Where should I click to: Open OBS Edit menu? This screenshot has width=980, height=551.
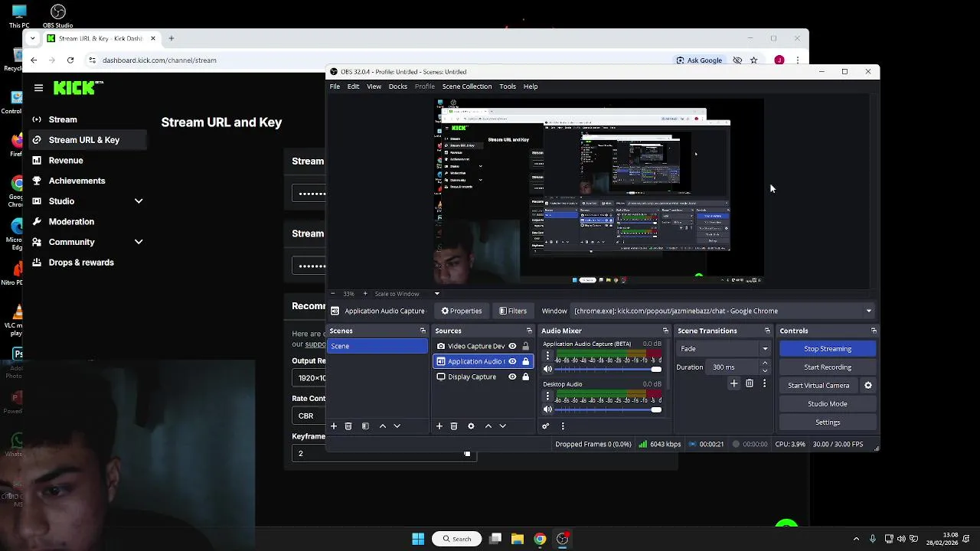(353, 86)
